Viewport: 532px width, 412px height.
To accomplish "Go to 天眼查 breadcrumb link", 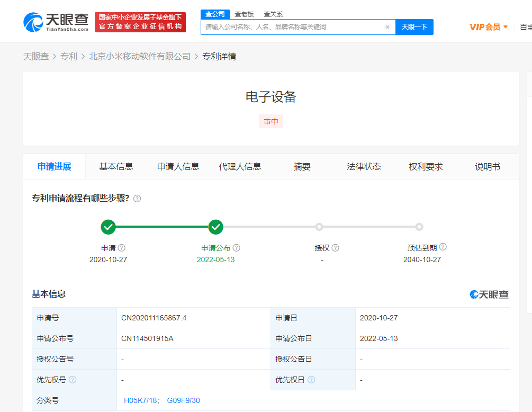I will click(36, 56).
